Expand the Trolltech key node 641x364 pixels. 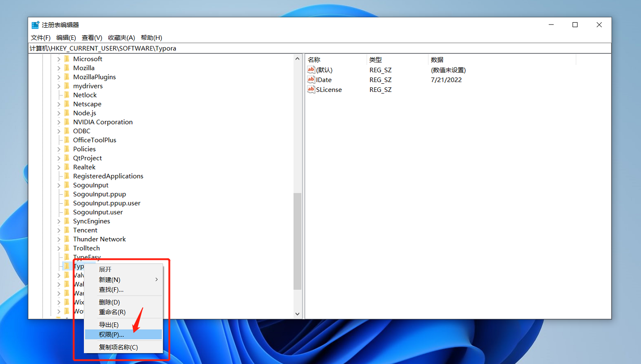[x=59, y=248]
